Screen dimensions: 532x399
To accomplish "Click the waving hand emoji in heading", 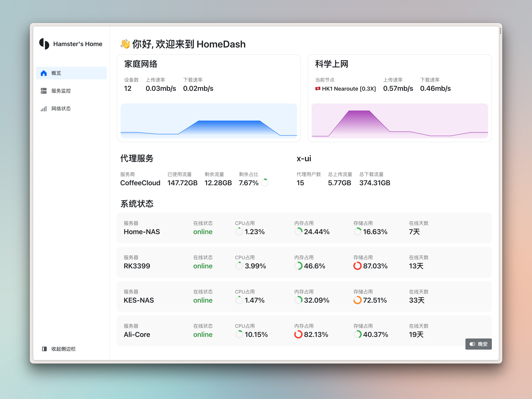I will pos(125,44).
